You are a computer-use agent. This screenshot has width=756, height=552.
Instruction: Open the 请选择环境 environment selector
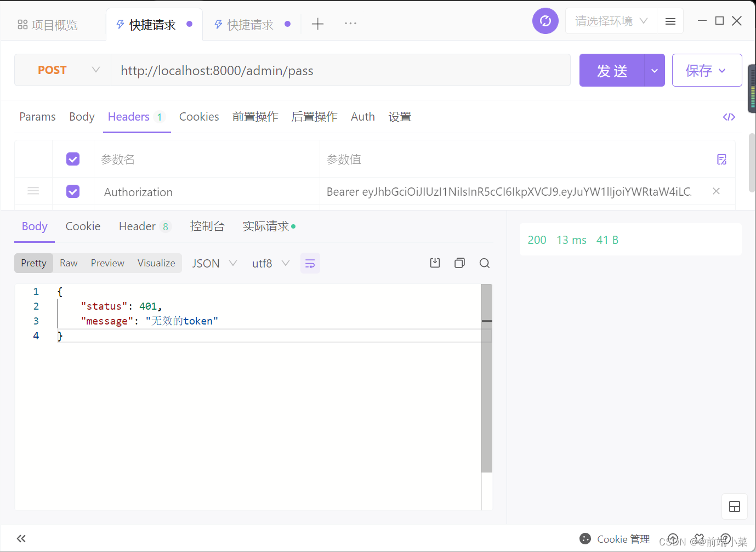610,20
